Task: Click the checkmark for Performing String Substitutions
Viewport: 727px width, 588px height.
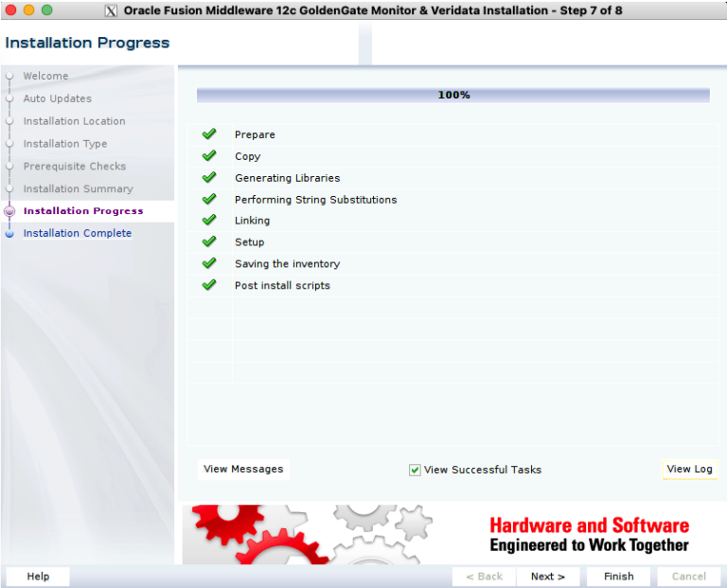Action: coord(209,200)
